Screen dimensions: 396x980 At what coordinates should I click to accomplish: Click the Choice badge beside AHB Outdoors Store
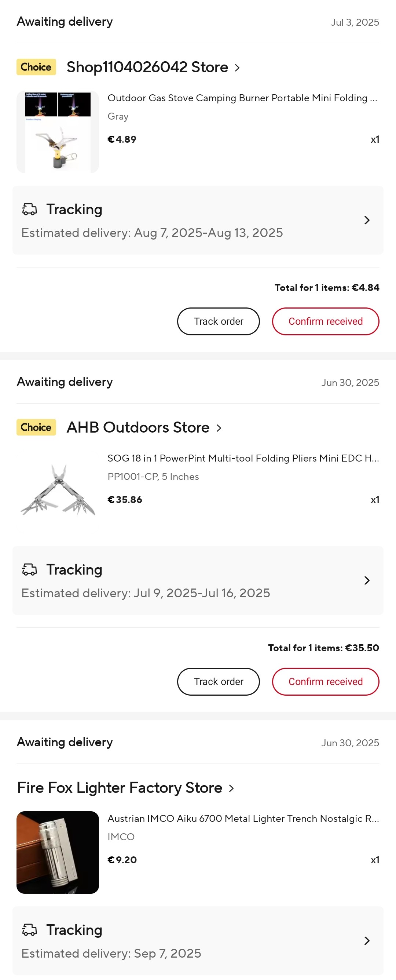point(36,427)
